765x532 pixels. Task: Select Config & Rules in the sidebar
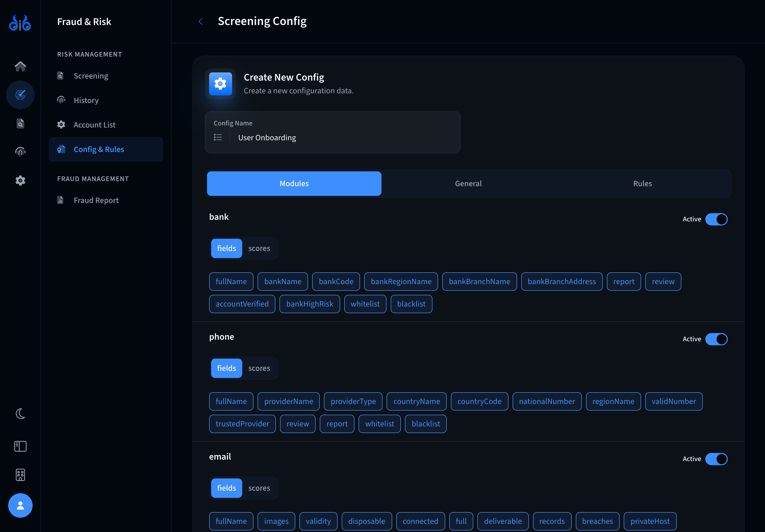(106, 149)
